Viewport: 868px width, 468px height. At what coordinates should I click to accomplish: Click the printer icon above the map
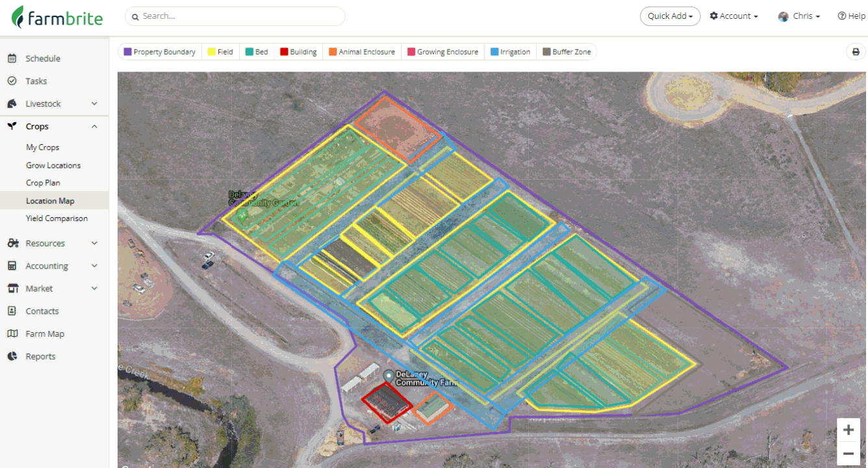tap(856, 52)
